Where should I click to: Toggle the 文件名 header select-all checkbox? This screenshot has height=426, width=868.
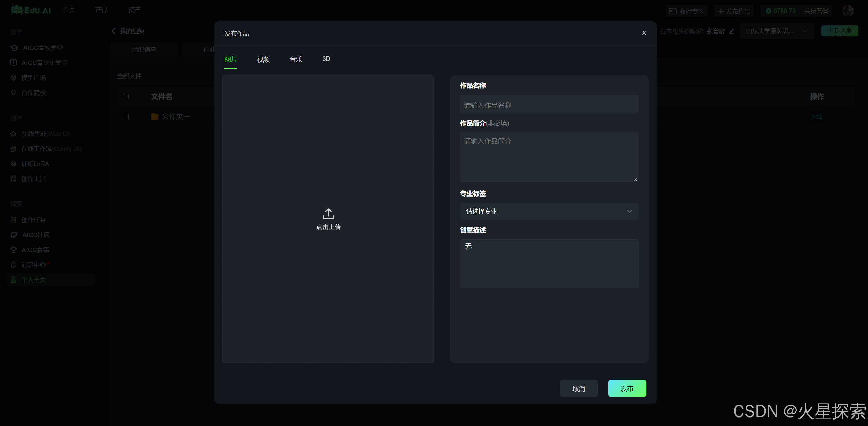(x=126, y=97)
